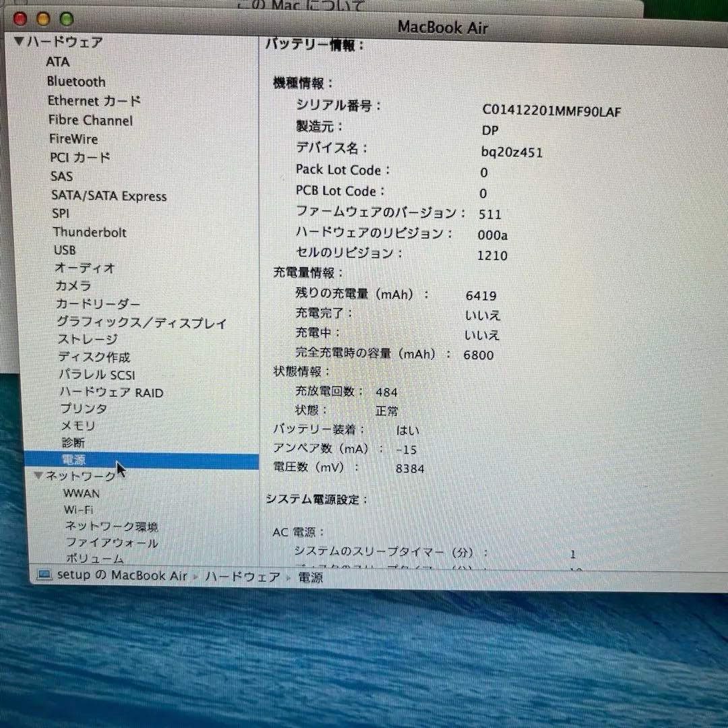Select Wi-Fi under ネットワーク

(x=78, y=510)
